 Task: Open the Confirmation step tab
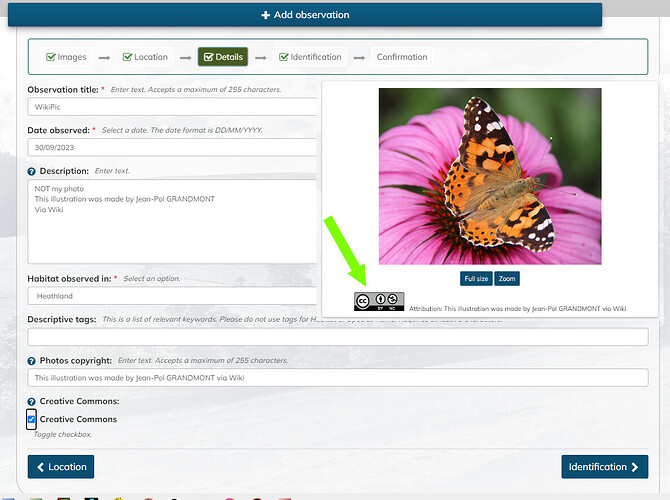click(x=402, y=57)
